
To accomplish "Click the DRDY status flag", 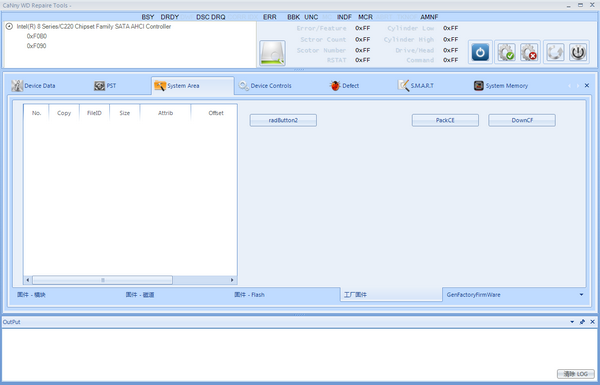I will 170,17.
